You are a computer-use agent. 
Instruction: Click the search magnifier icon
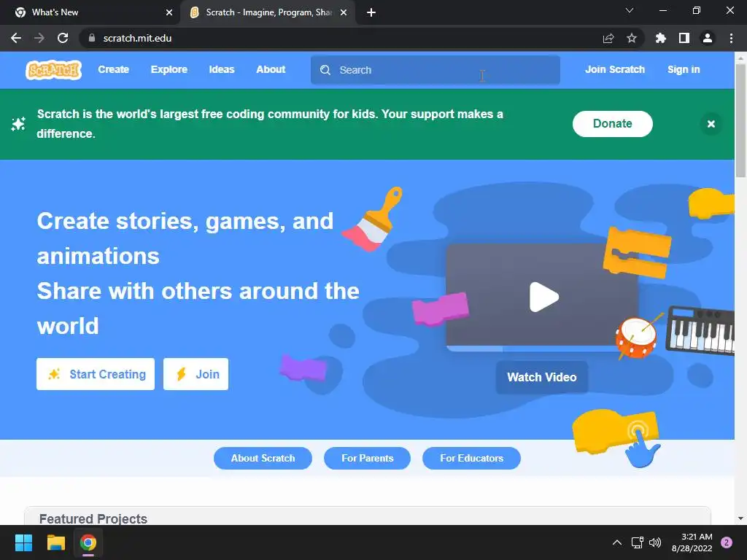325,70
